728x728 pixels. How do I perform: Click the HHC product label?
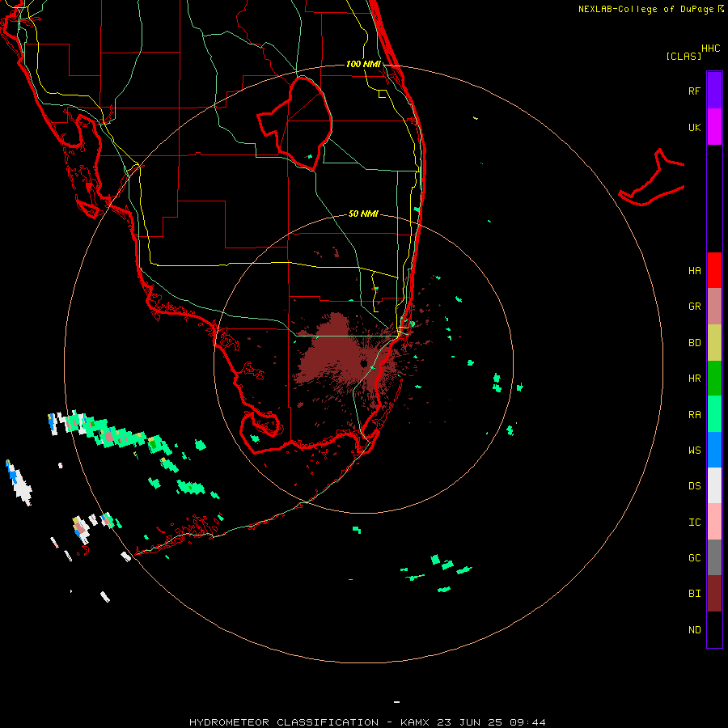[710, 49]
